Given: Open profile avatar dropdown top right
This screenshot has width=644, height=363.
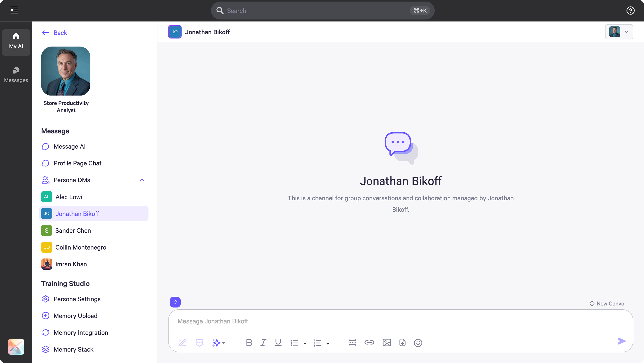Looking at the screenshot, I should pyautogui.click(x=619, y=32).
